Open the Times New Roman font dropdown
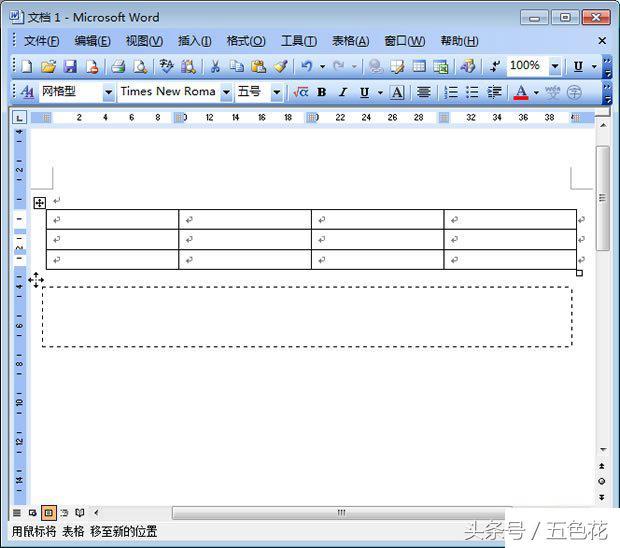 tap(226, 92)
